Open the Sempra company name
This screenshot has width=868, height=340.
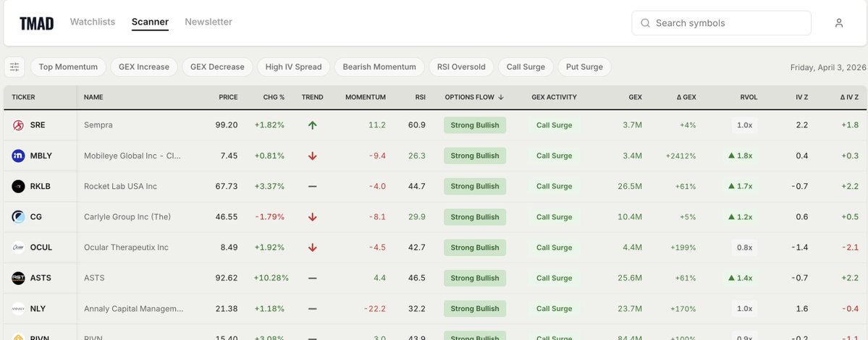98,125
